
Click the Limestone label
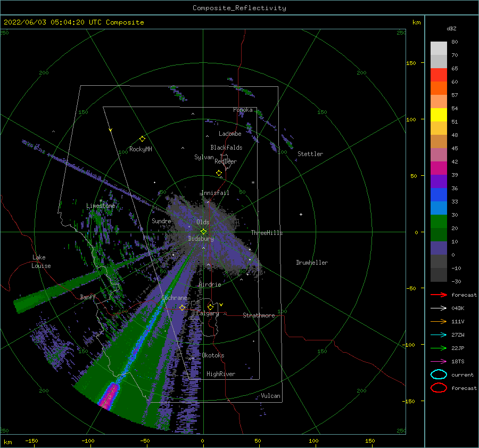[101, 206]
